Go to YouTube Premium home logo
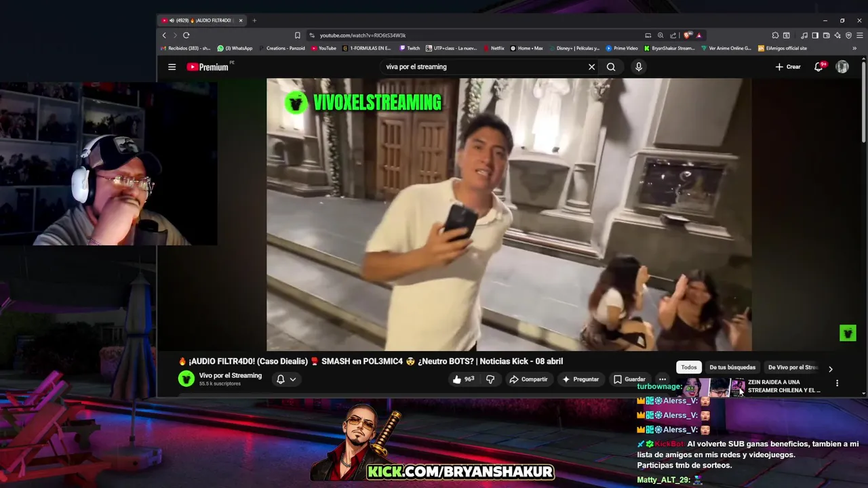868x488 pixels. coord(208,67)
